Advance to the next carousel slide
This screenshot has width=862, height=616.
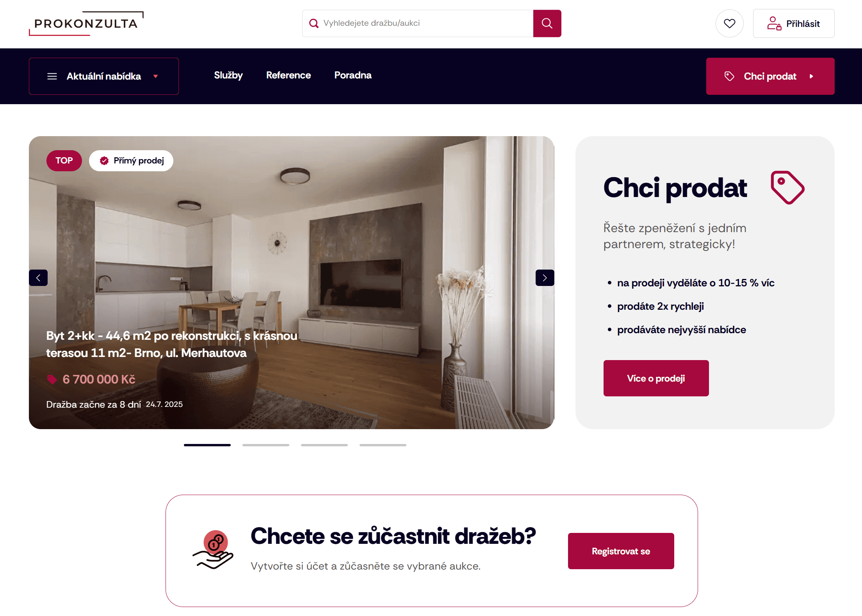pos(545,278)
